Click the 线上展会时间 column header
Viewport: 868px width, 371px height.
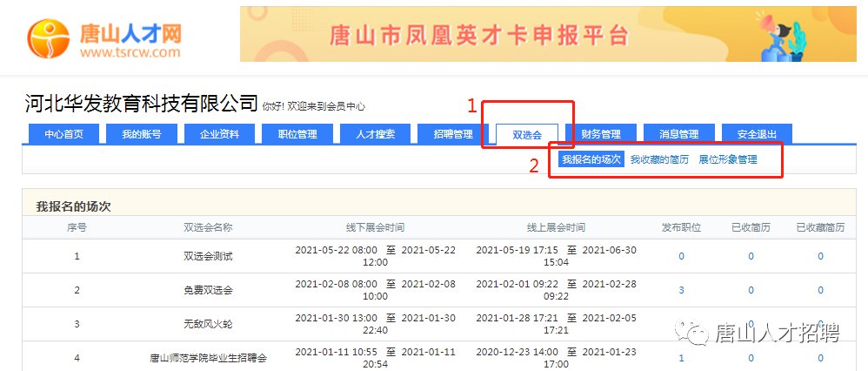click(556, 227)
